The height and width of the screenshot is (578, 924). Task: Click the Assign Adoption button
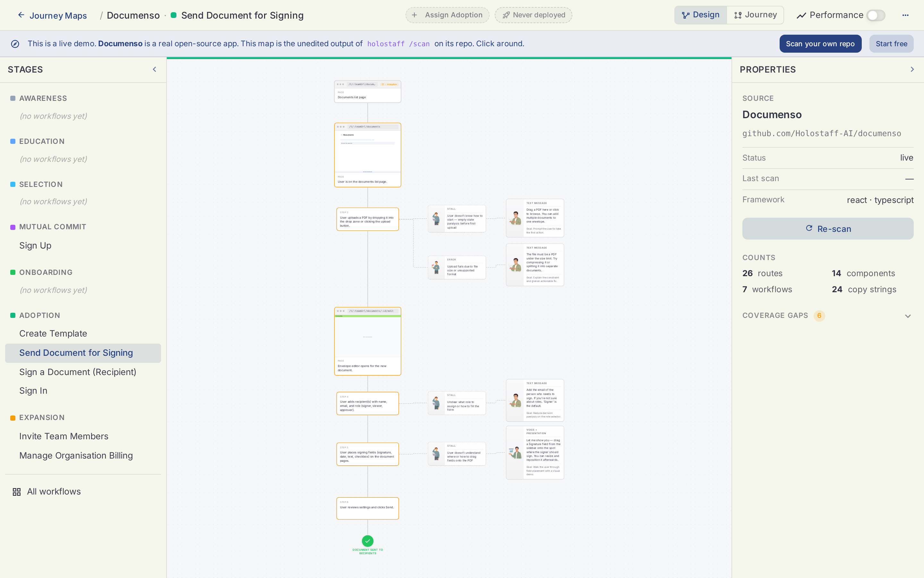pyautogui.click(x=447, y=15)
